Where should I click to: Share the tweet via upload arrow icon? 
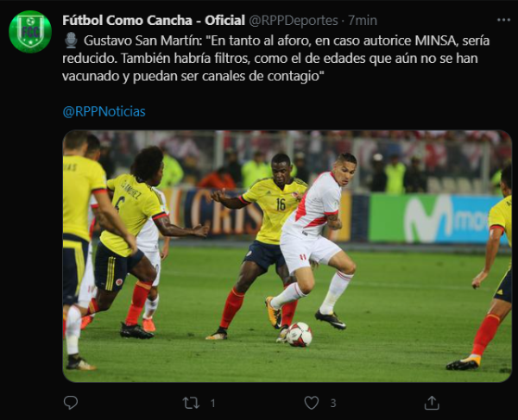click(x=432, y=403)
